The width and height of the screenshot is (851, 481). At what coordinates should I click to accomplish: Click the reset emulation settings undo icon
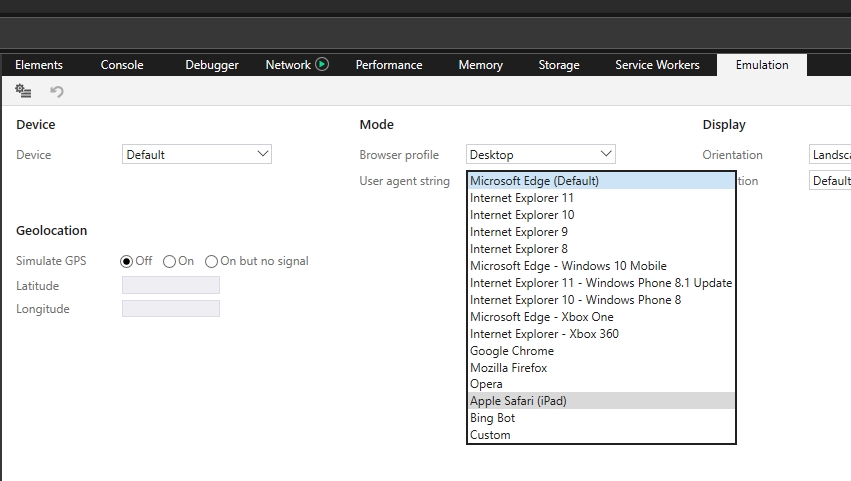(56, 91)
